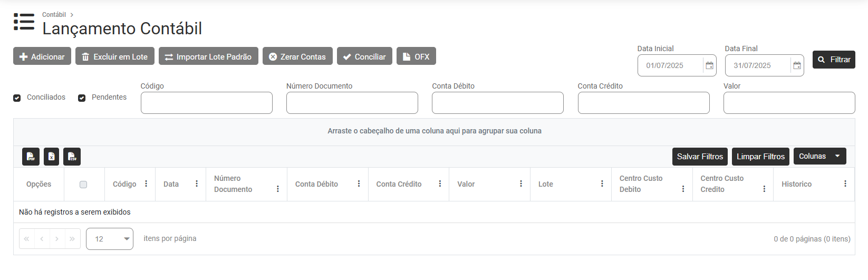Uncheck the Conciliados checkbox
Image resolution: width=868 pixels, height=280 pixels.
[17, 98]
